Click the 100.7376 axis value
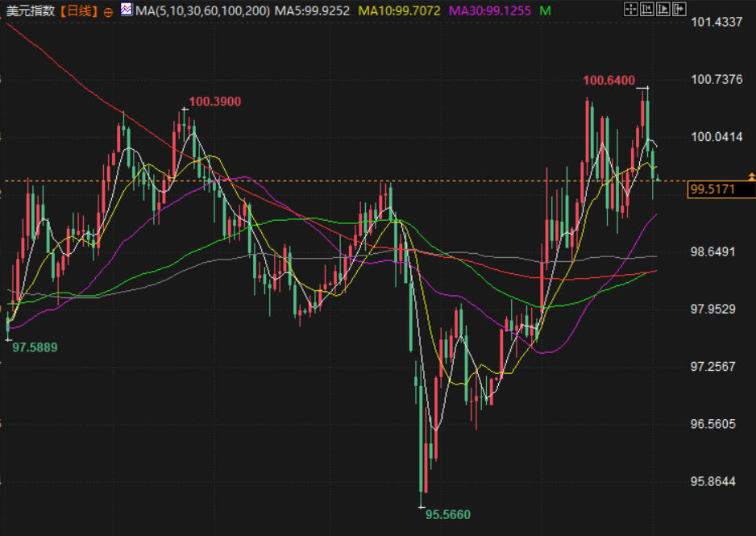 point(717,80)
